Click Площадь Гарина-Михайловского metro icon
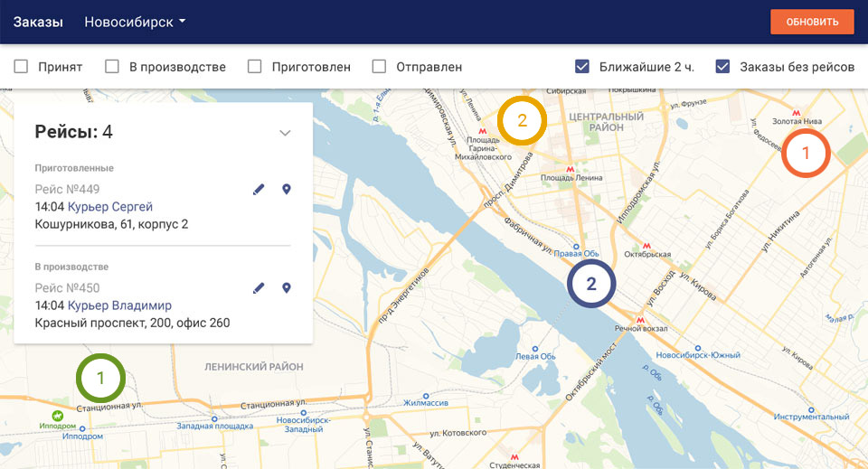 483,132
